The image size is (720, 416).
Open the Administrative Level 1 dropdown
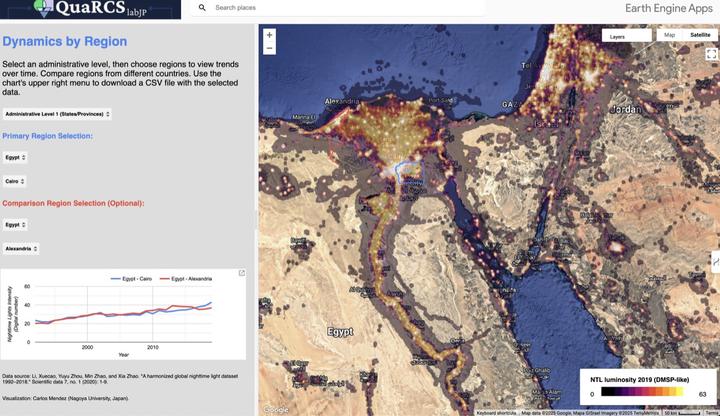(57, 114)
